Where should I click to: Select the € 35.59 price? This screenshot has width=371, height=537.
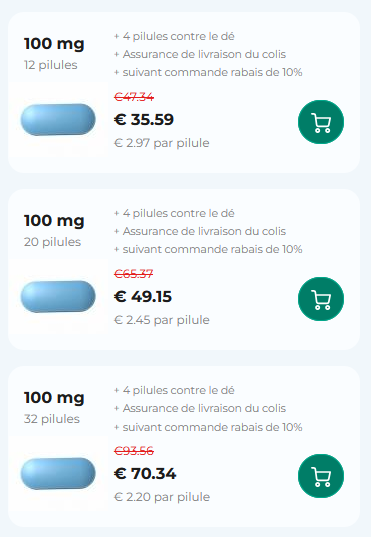[144, 120]
